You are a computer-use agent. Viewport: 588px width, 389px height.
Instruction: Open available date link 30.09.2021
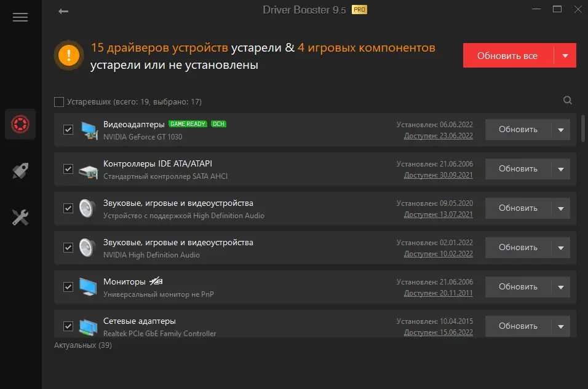pyautogui.click(x=439, y=175)
